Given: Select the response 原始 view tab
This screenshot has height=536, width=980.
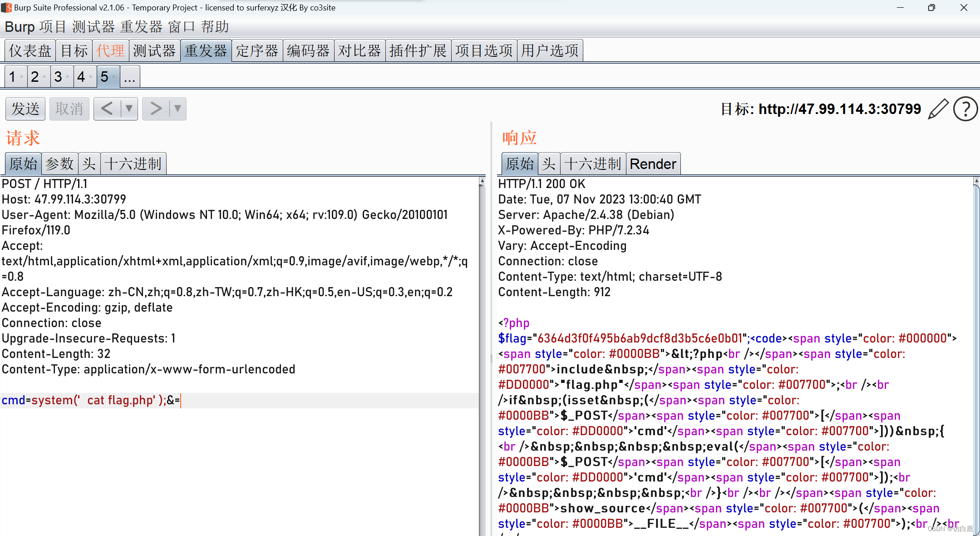Looking at the screenshot, I should (x=520, y=164).
